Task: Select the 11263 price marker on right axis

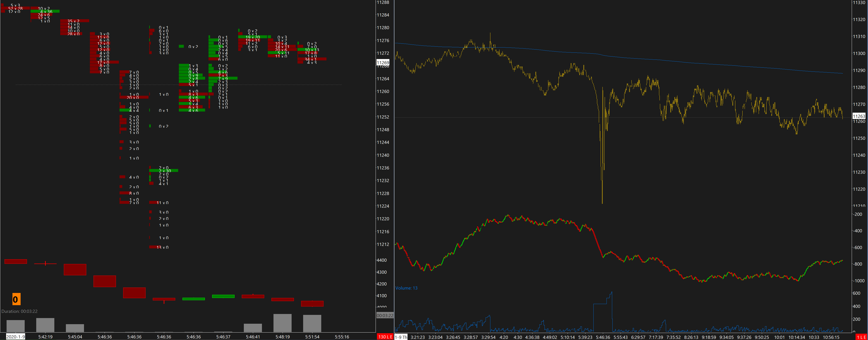Action: (x=858, y=116)
